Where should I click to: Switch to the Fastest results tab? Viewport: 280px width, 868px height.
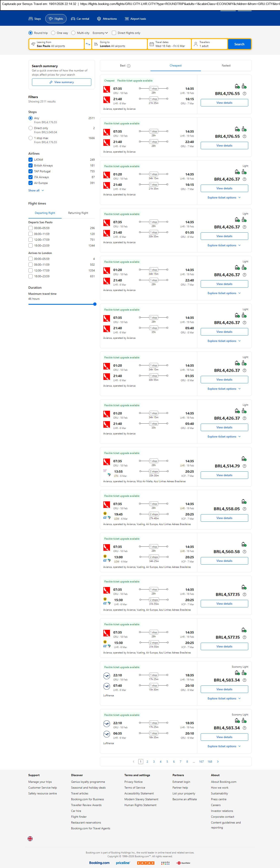point(226,66)
